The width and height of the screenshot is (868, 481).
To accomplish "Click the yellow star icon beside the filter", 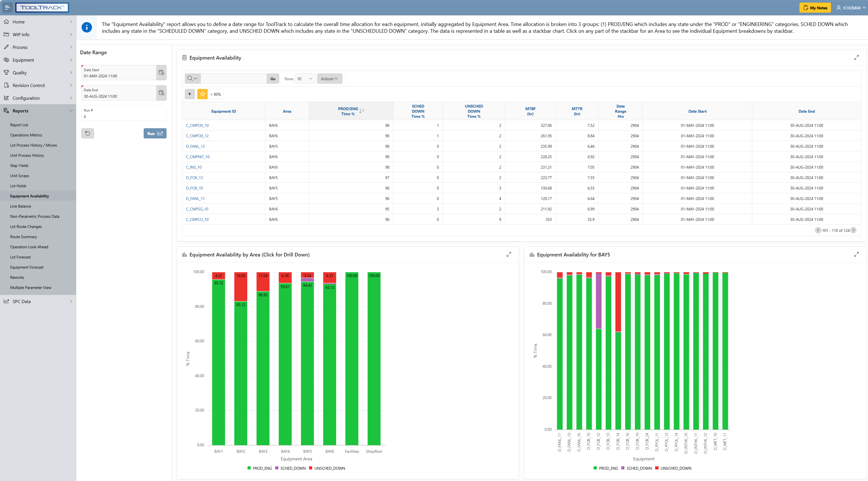I will (x=202, y=94).
